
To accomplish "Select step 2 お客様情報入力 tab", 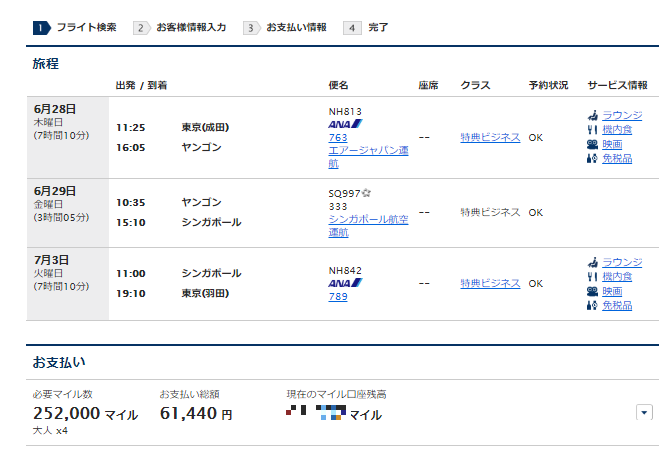I will (180, 28).
